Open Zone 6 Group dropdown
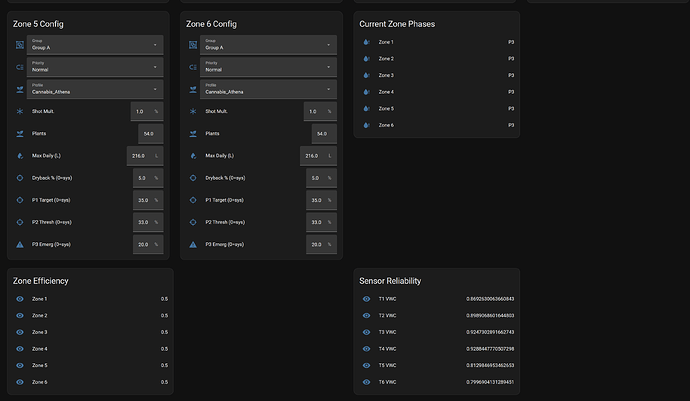The height and width of the screenshot is (401, 690). (268, 44)
